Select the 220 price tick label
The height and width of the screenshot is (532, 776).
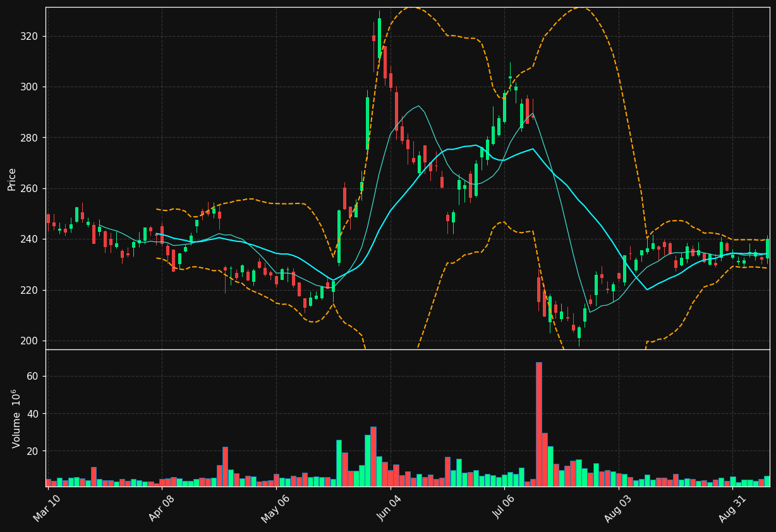[x=29, y=290]
